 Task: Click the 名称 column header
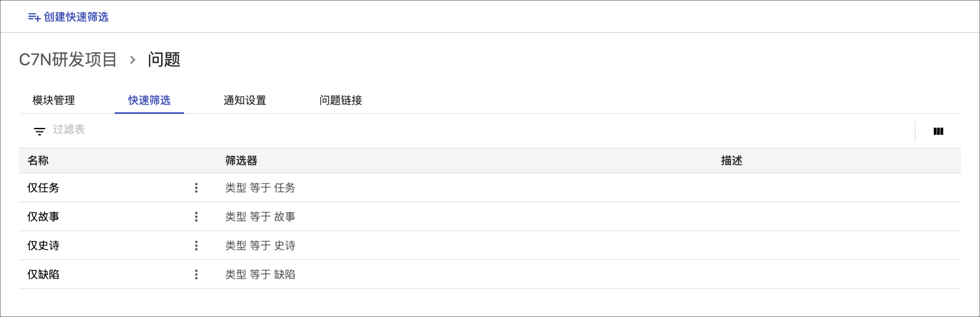38,161
